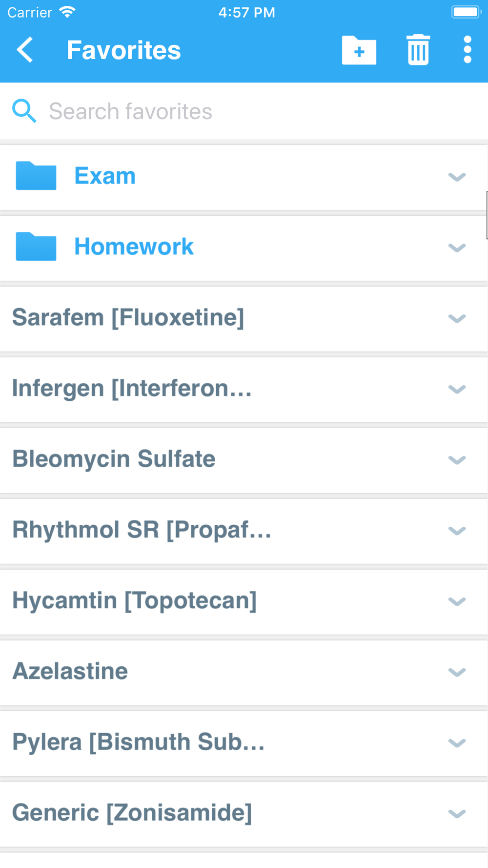Open the three-dot overflow menu
This screenshot has width=488, height=868.
[467, 50]
